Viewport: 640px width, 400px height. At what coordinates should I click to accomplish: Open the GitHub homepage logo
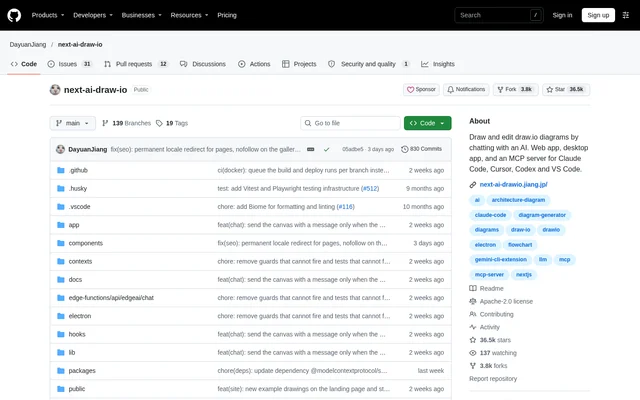[14, 15]
